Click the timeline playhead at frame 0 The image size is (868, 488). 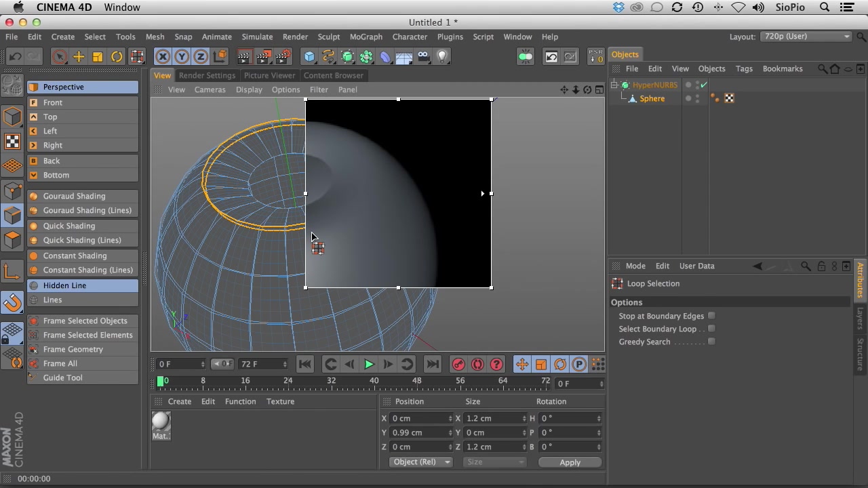coord(161,382)
